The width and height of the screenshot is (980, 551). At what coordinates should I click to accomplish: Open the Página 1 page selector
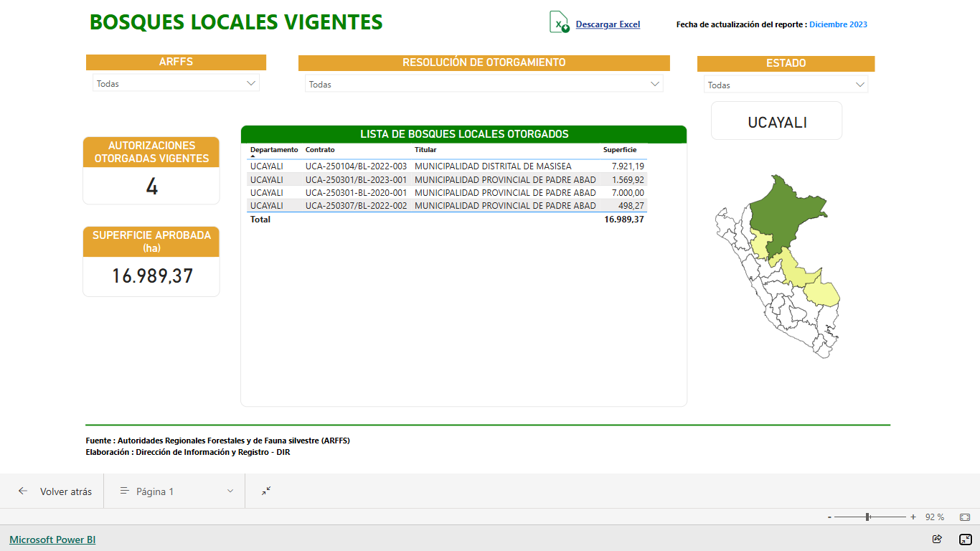pyautogui.click(x=176, y=491)
